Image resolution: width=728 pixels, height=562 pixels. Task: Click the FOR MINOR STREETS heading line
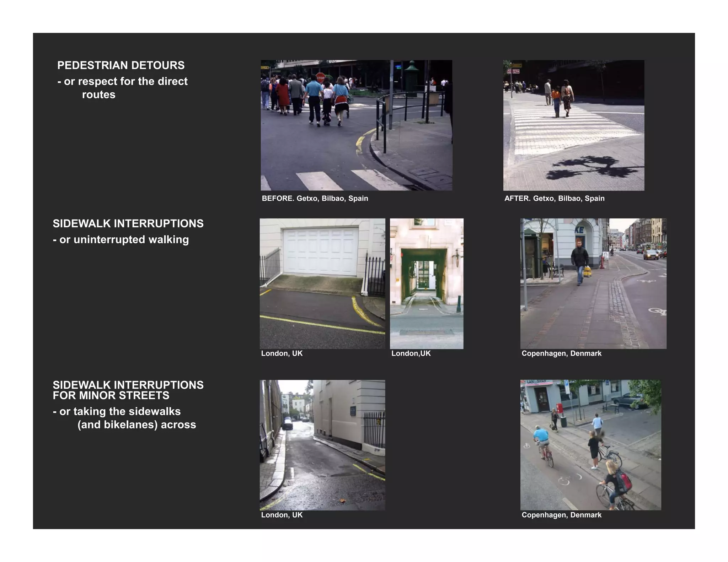point(111,395)
